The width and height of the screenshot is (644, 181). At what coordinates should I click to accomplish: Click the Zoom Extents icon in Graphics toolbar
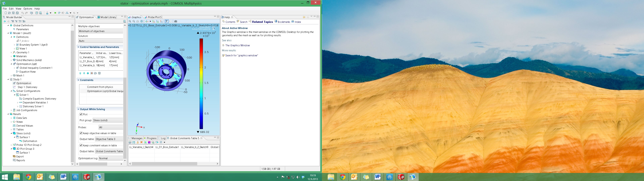(x=142, y=21)
